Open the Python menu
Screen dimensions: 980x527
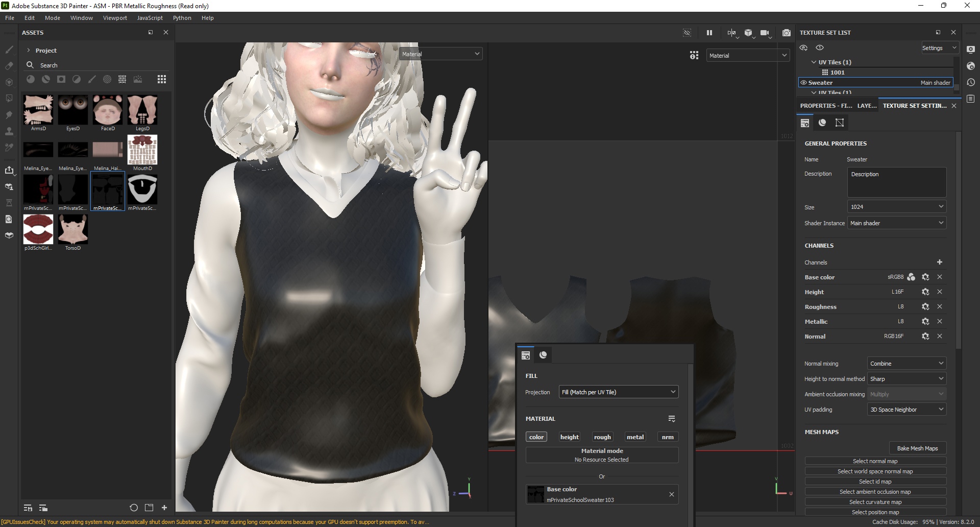pyautogui.click(x=182, y=18)
